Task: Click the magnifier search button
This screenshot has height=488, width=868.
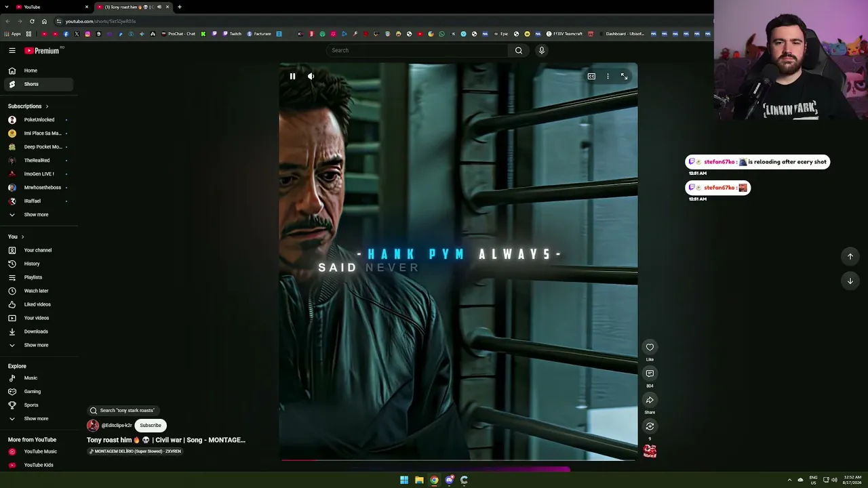Action: pyautogui.click(x=519, y=50)
